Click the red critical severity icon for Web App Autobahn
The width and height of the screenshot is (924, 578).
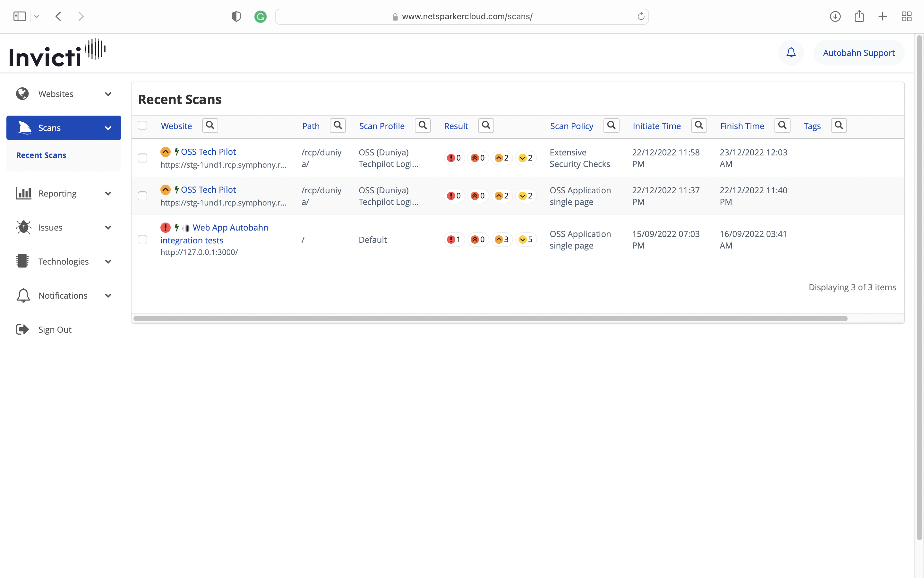pyautogui.click(x=165, y=227)
